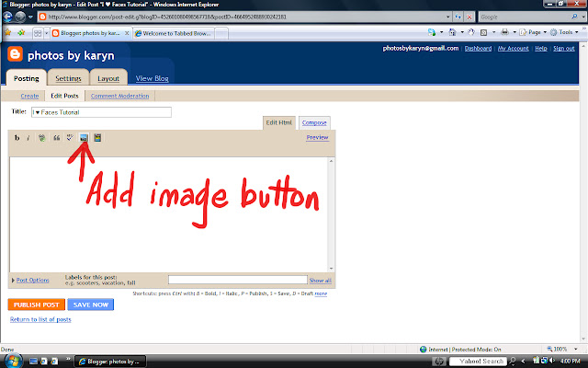Open the Tools menu dropdown

click(x=565, y=32)
